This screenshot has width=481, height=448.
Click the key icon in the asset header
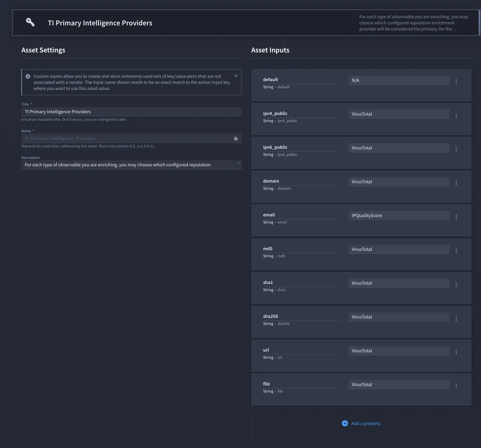click(30, 22)
